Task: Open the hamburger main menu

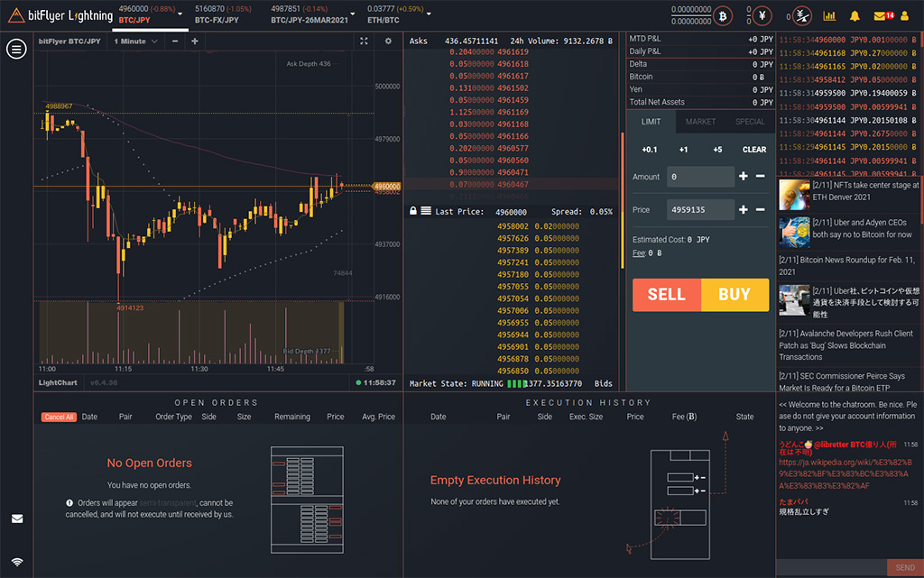Action: 16,49
